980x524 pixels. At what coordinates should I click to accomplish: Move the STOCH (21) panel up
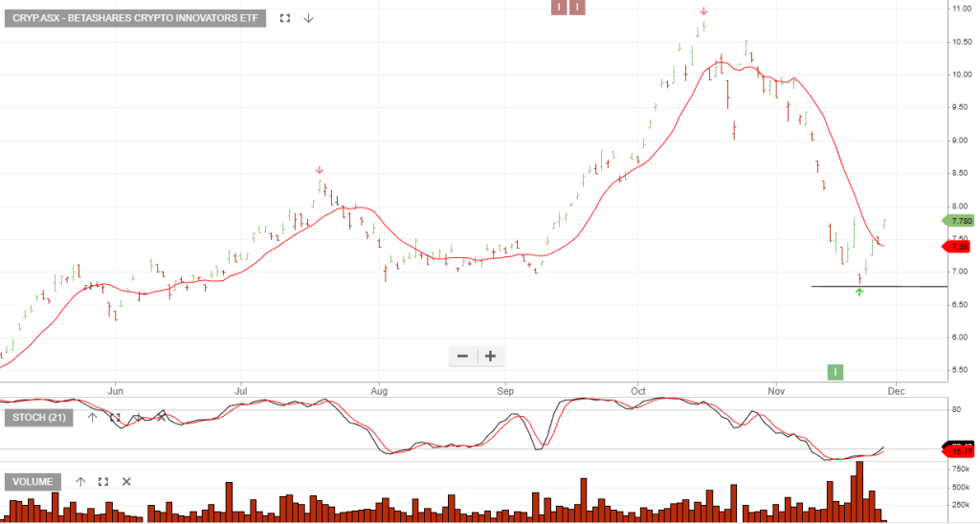point(92,417)
